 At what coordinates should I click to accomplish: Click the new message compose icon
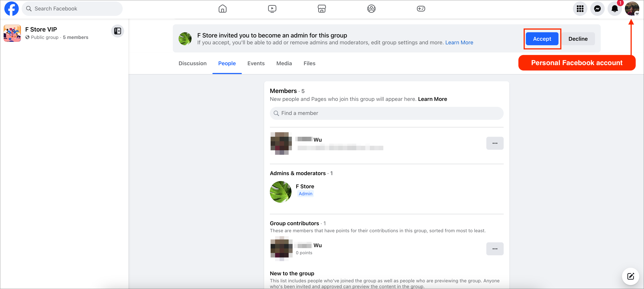pyautogui.click(x=630, y=276)
